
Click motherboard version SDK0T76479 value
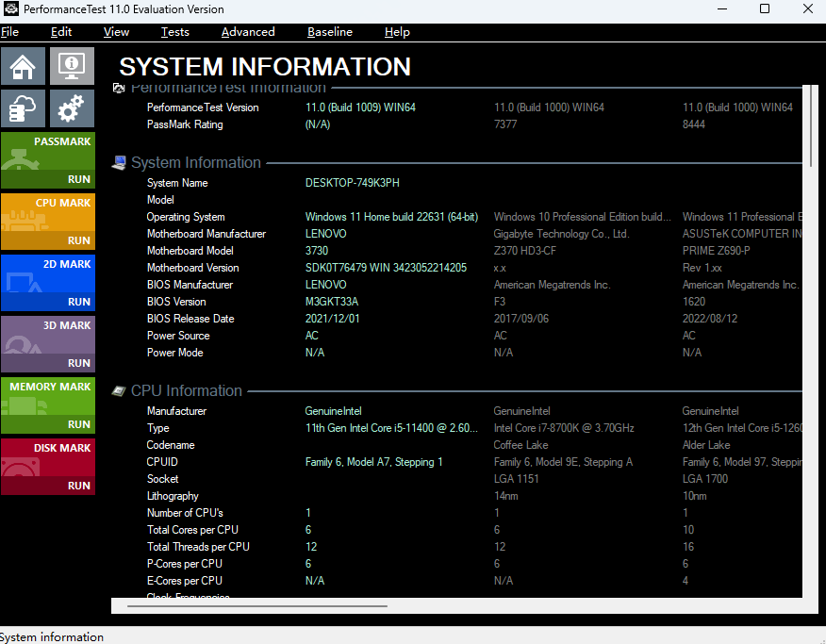pos(386,268)
